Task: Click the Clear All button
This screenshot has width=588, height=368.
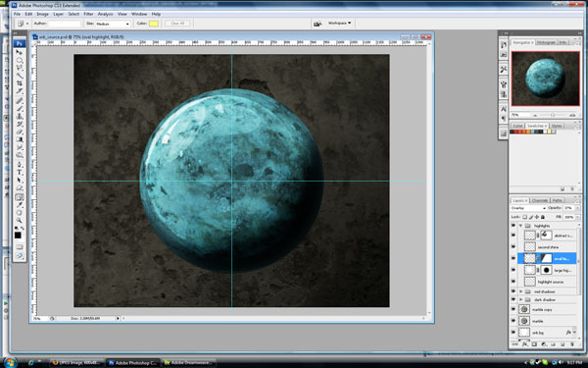Action: (x=177, y=24)
